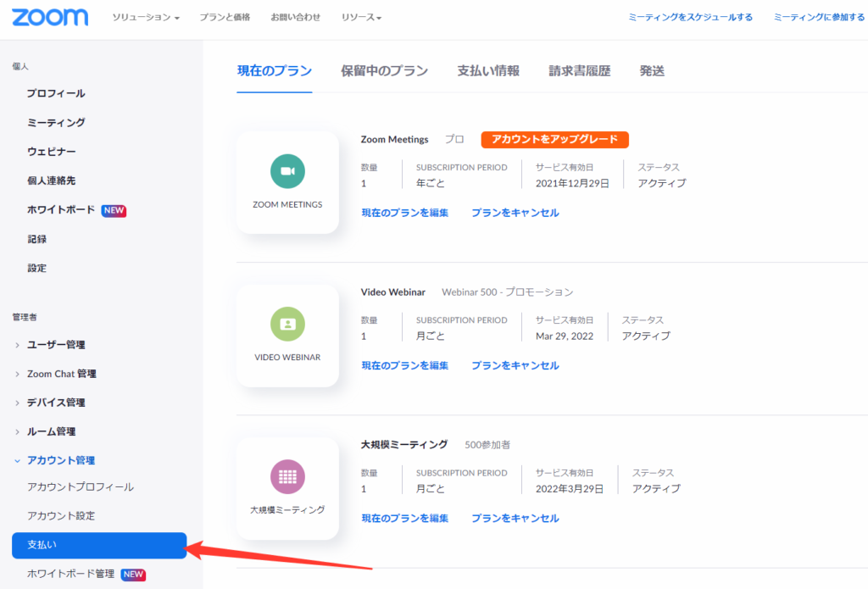The height and width of the screenshot is (589, 868).
Task: Switch to the 保留中のプラン tab
Action: pos(384,71)
